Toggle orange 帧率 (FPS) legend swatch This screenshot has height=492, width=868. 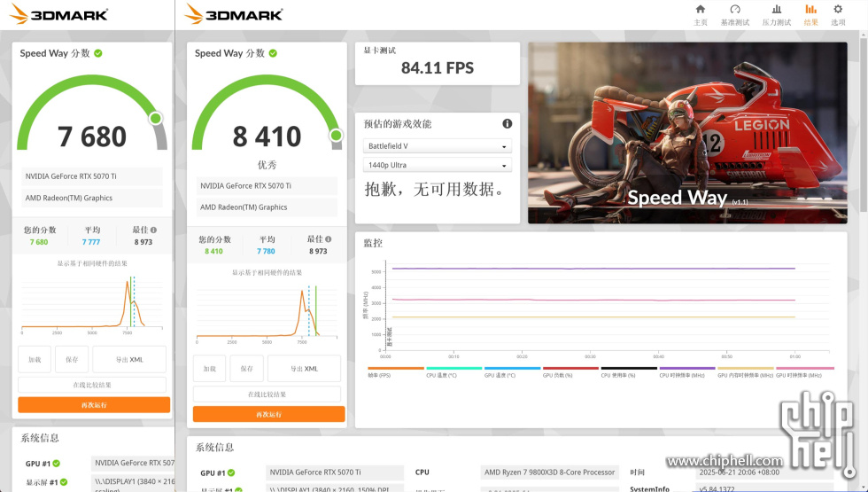[396, 368]
